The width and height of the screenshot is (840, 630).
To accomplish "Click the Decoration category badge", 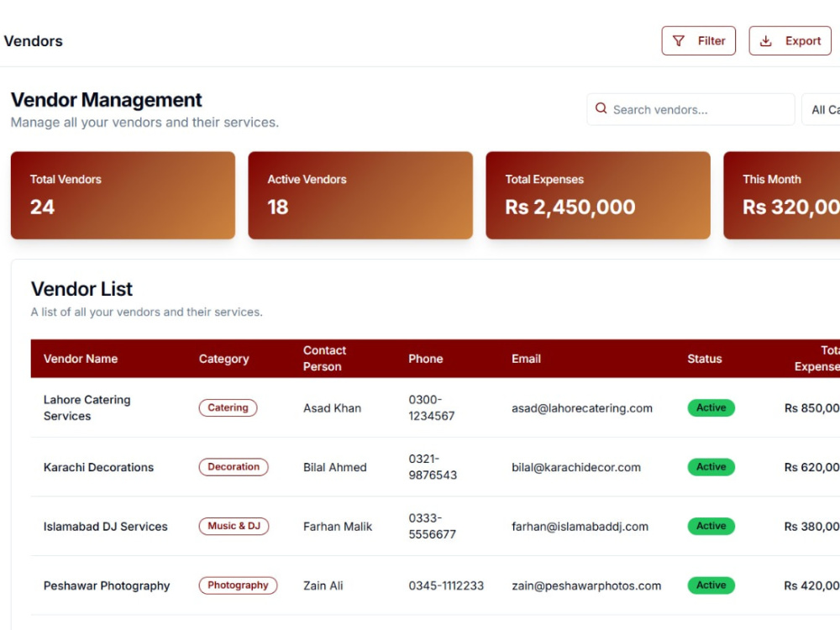I will click(x=234, y=467).
